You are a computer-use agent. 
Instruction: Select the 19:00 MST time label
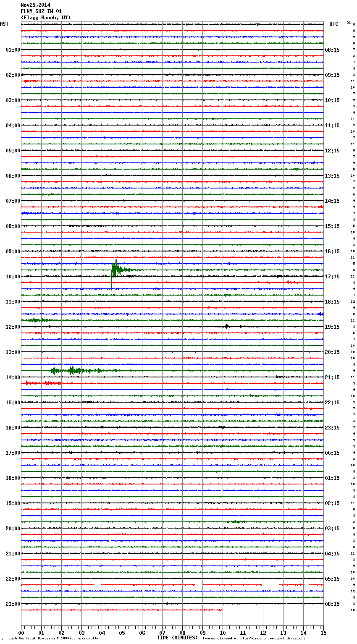(13, 503)
